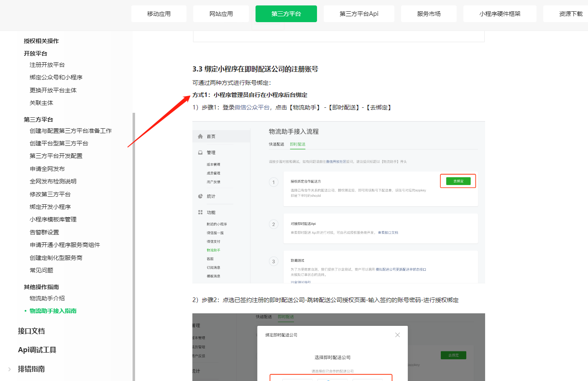Open 申请全网发布 page

pyautogui.click(x=47, y=169)
